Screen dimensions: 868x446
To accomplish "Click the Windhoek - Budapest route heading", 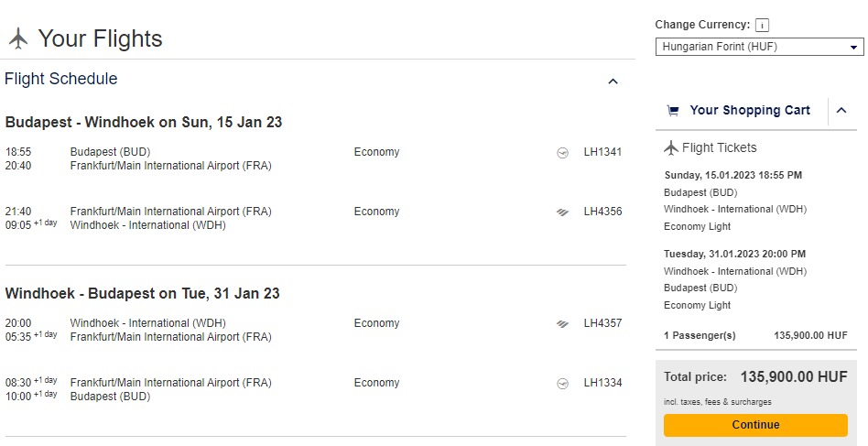I will click(142, 293).
